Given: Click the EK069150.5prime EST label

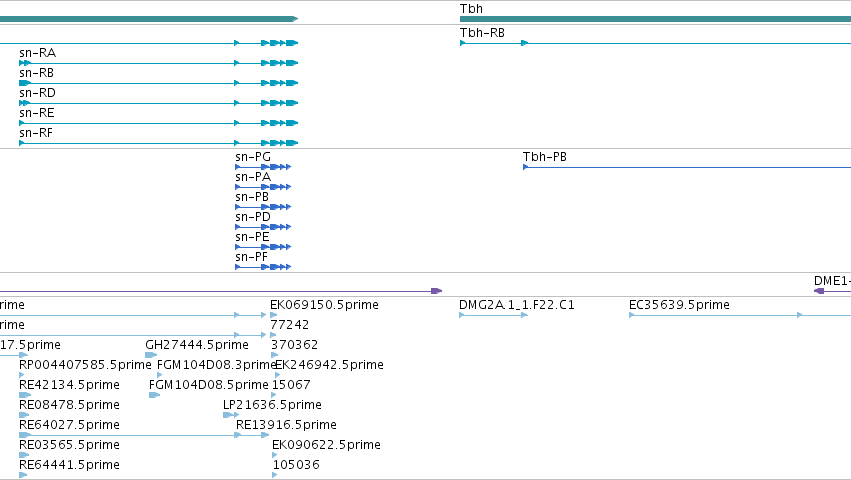Looking at the screenshot, I should 325,305.
